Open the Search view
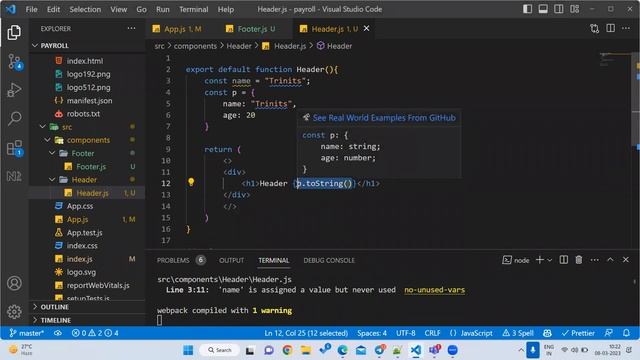This screenshot has height=360, width=640. coord(14,119)
